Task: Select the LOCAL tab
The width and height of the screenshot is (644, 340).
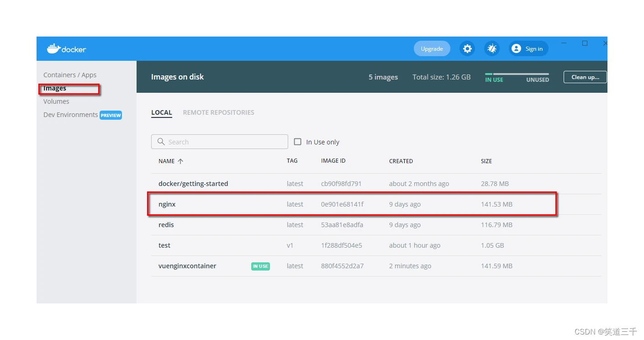Action: pos(162,112)
